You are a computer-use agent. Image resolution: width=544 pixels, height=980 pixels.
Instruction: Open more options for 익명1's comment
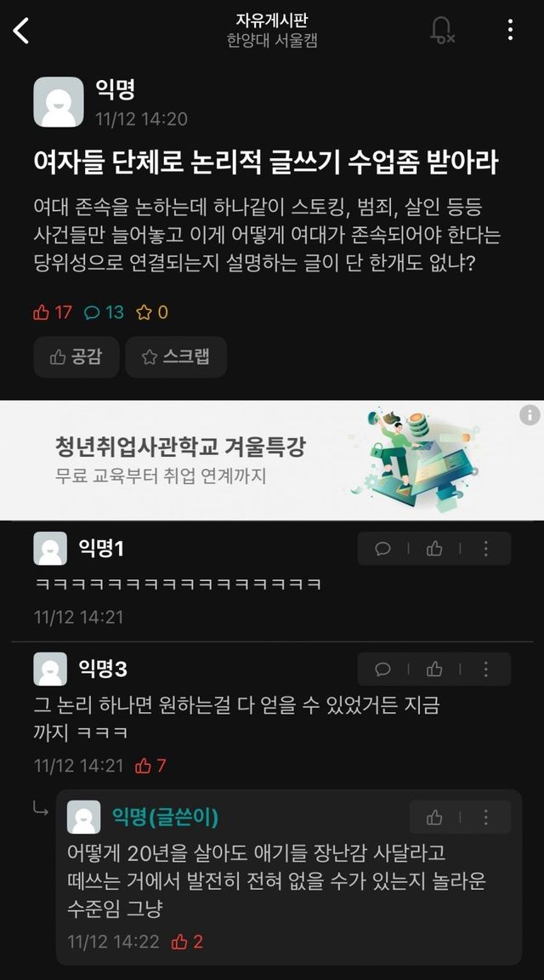point(486,549)
